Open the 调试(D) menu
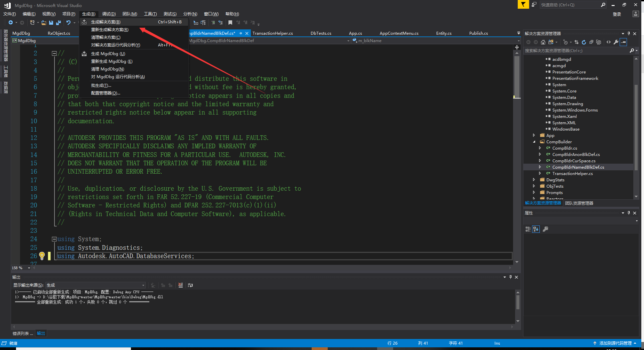Image resolution: width=644 pixels, height=350 pixels. pos(109,14)
